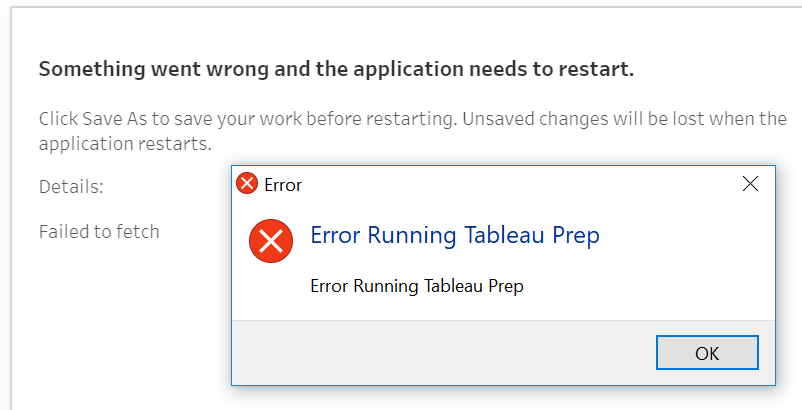
Task: Select the "Failed to fetch" detail text
Action: (99, 232)
